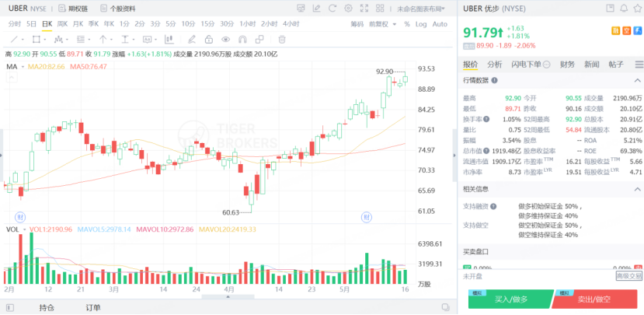
Task: Click the 空 short-selling badge
Action: [626, 30]
